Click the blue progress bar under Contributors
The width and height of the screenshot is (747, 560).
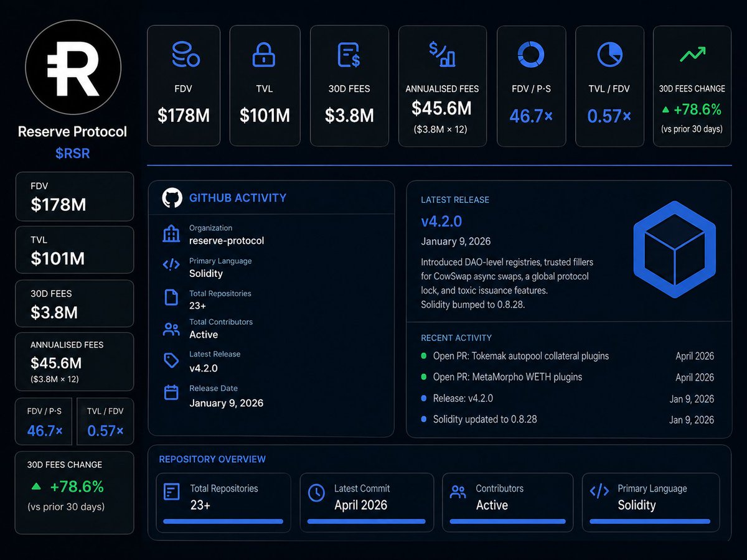click(x=507, y=521)
